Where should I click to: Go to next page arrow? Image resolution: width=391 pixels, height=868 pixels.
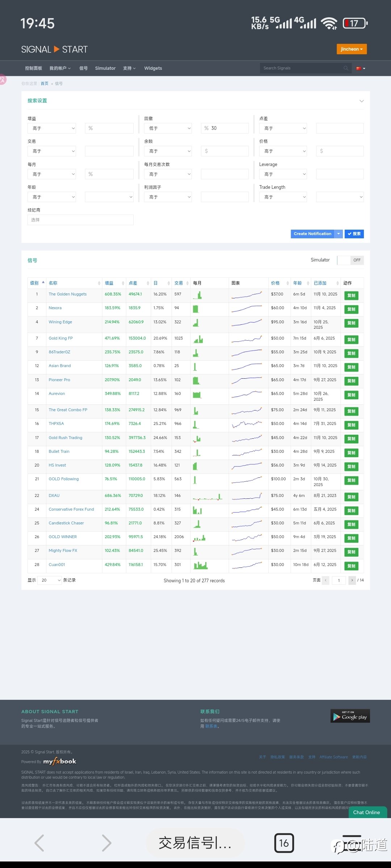pyautogui.click(x=352, y=580)
